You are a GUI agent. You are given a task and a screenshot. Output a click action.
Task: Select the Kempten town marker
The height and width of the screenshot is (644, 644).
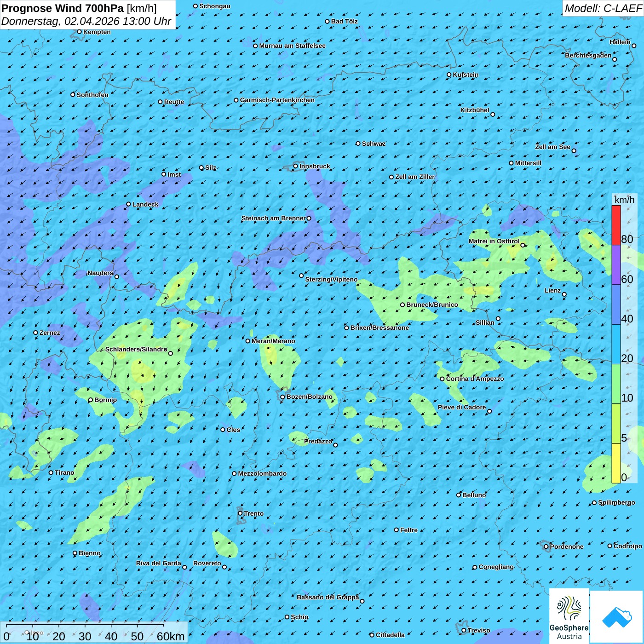pos(79,32)
